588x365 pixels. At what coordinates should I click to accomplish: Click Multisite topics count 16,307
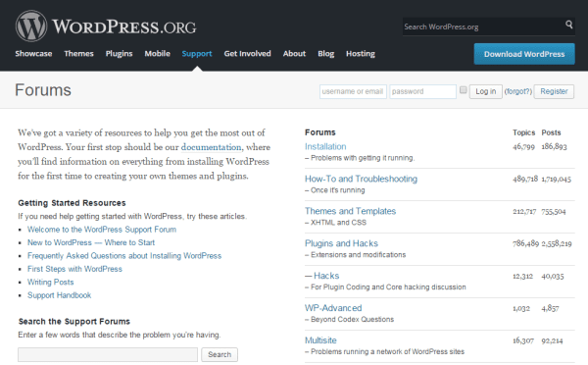click(x=523, y=340)
